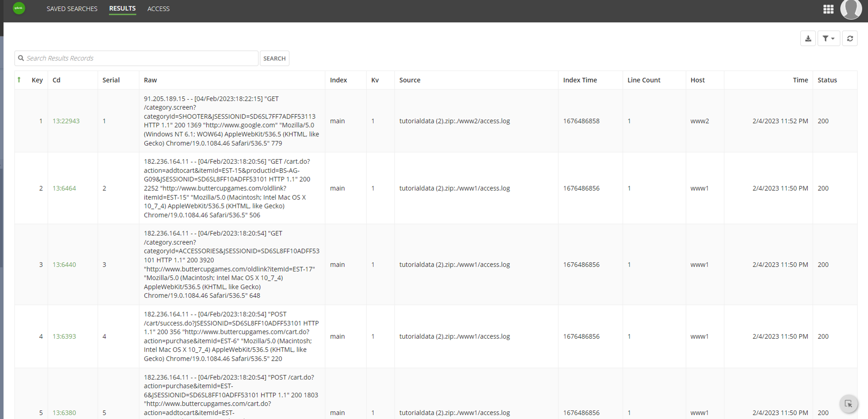Click Status 200 in row 1
Screen dimensions: 868x419
tap(823, 121)
